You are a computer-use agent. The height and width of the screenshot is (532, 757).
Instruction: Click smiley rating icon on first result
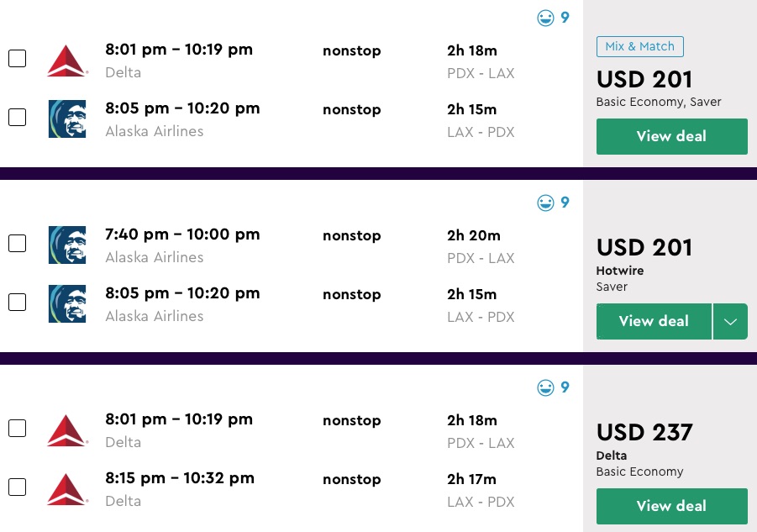[x=546, y=18]
